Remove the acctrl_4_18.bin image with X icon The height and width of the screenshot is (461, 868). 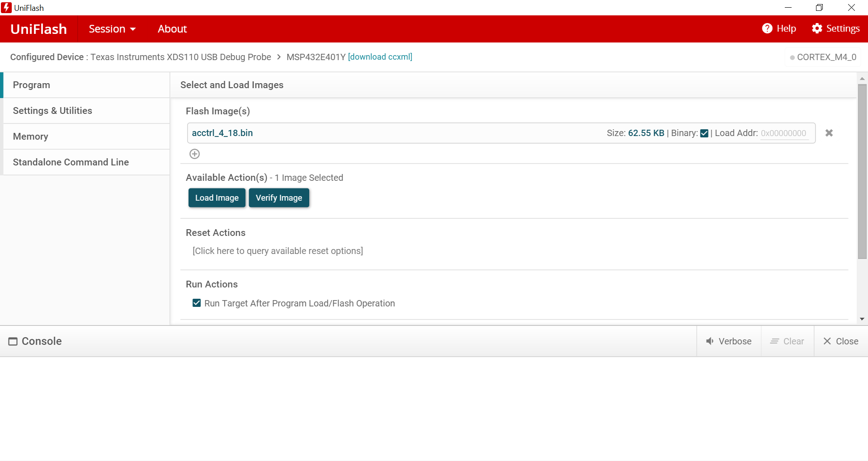click(829, 133)
